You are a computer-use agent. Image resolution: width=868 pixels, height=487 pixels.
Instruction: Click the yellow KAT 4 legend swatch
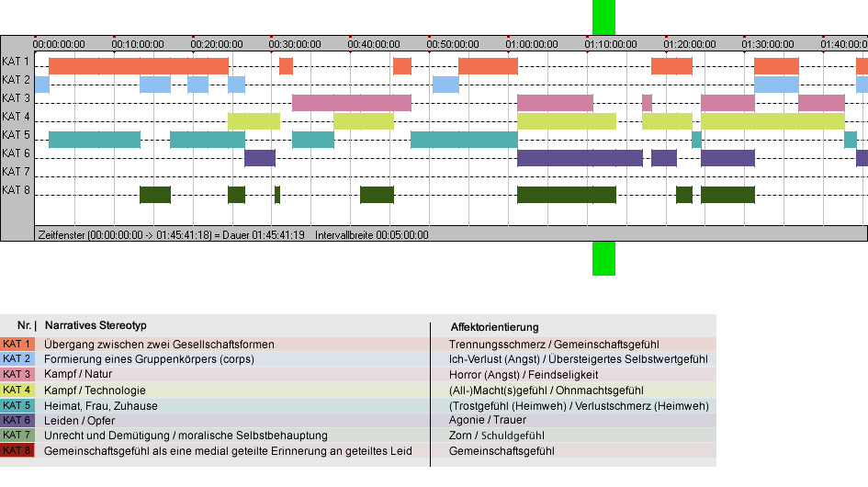pos(17,390)
